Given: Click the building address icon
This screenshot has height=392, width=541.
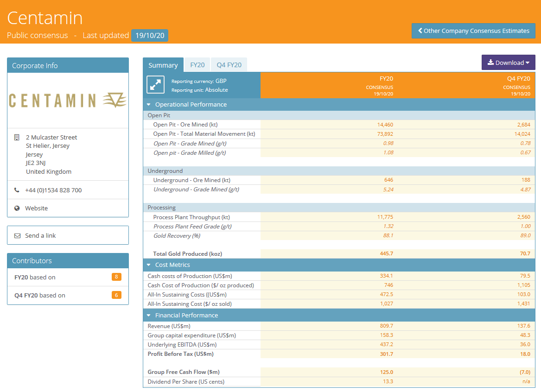Looking at the screenshot, I should pyautogui.click(x=17, y=138).
